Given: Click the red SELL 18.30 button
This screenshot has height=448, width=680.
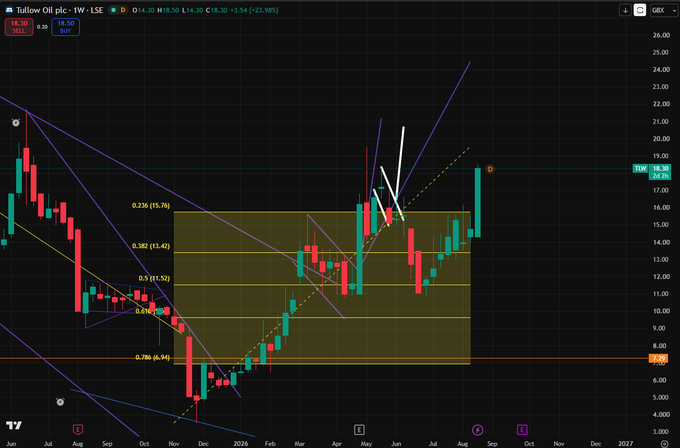Looking at the screenshot, I should point(19,27).
